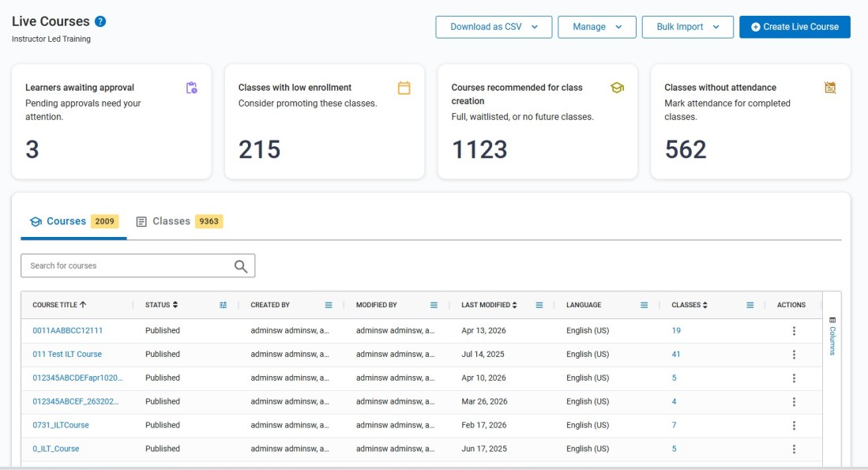Open the Learners awaiting approval card
Screen dimensions: 868x470
coord(111,121)
